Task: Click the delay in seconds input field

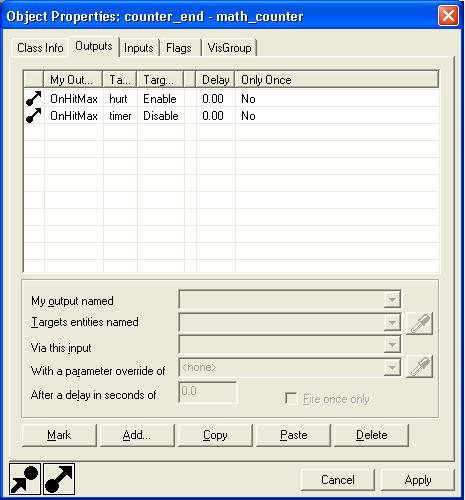Action: pos(208,392)
